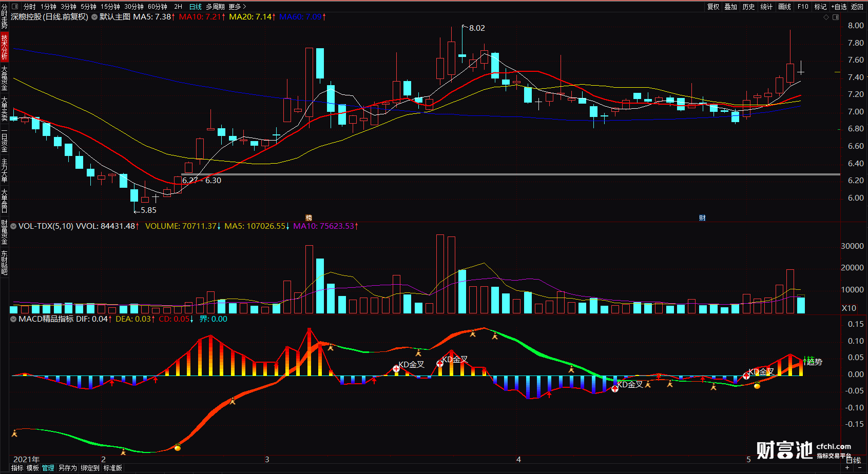This screenshot has width=868, height=474.
Task: Activate the 画线 drawing tool
Action: [x=784, y=7]
